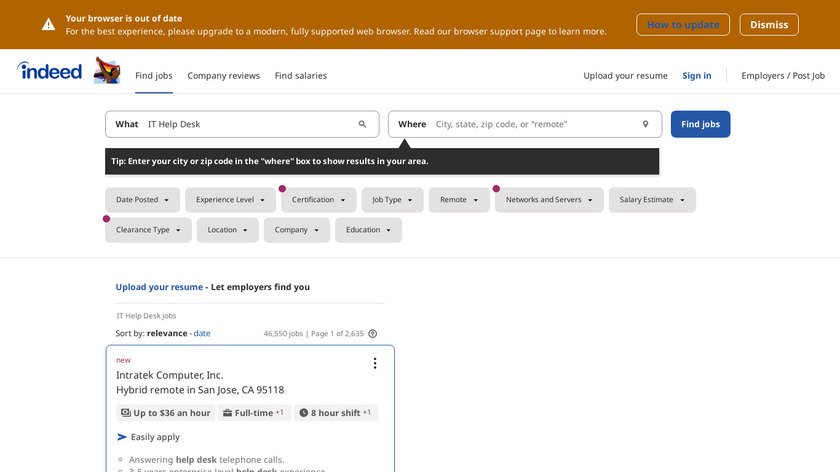
Task: Open the Experience Level filter dropdown
Action: 230,200
